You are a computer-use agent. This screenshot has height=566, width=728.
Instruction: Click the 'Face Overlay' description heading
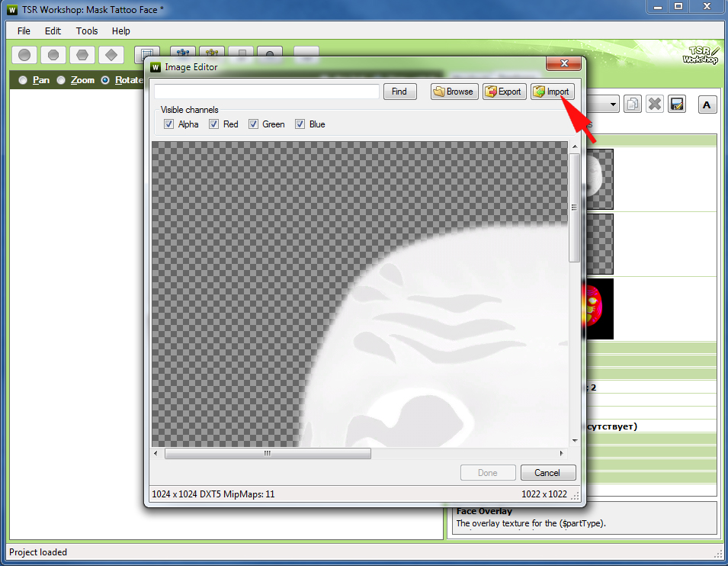484,511
